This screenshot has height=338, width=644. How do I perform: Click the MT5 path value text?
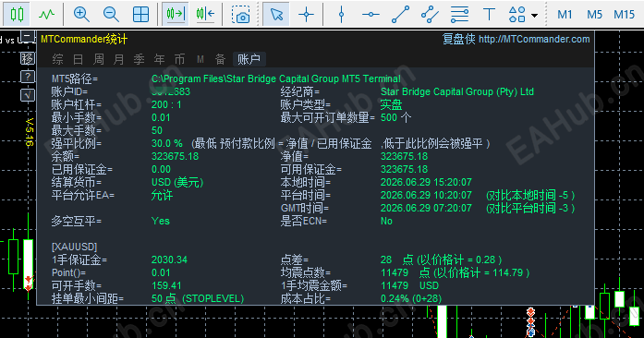pos(276,78)
